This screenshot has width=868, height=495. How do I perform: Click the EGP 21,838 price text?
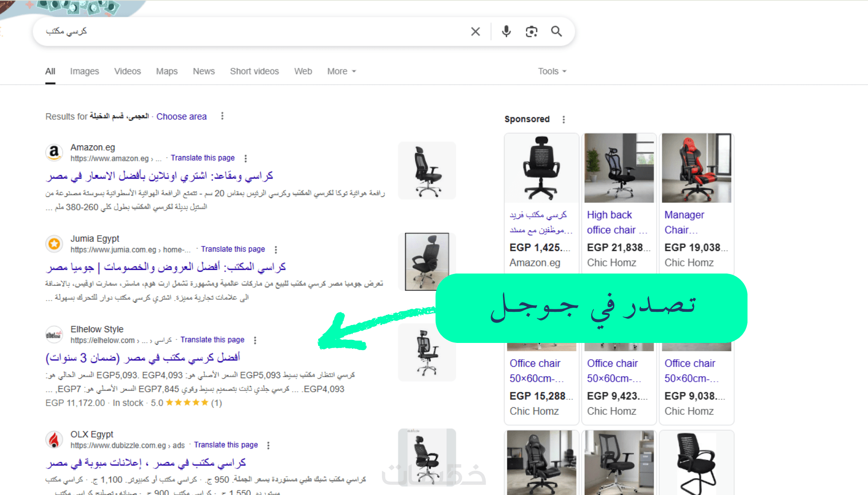click(618, 247)
